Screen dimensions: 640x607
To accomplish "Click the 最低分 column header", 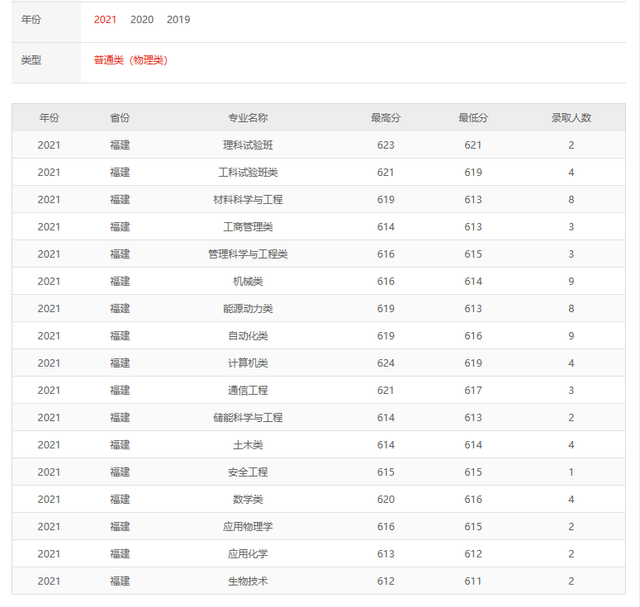I will point(473,118).
